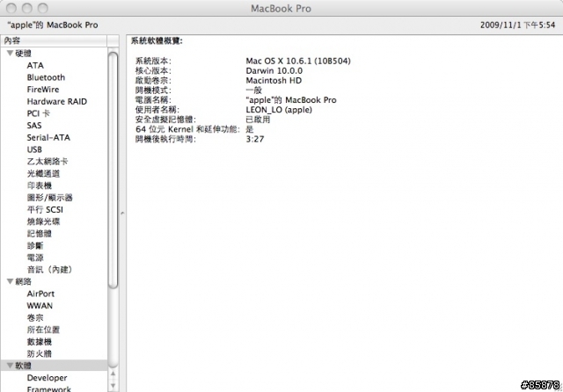The height and width of the screenshot is (392, 563).
Task: Collapse the 網路 network section
Action: (10, 281)
